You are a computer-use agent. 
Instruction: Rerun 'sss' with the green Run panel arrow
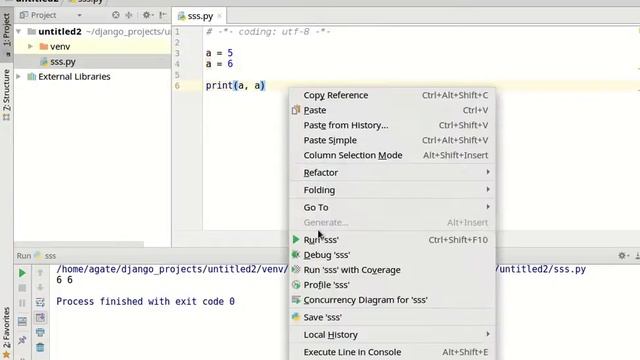click(22, 273)
